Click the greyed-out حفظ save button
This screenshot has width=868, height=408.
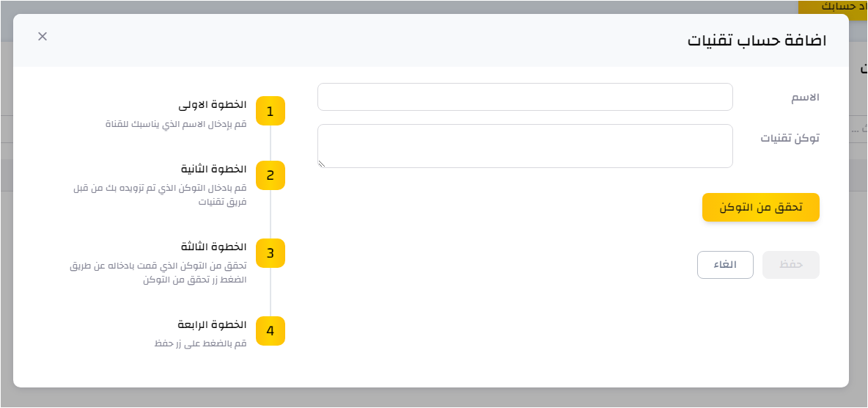click(x=791, y=265)
